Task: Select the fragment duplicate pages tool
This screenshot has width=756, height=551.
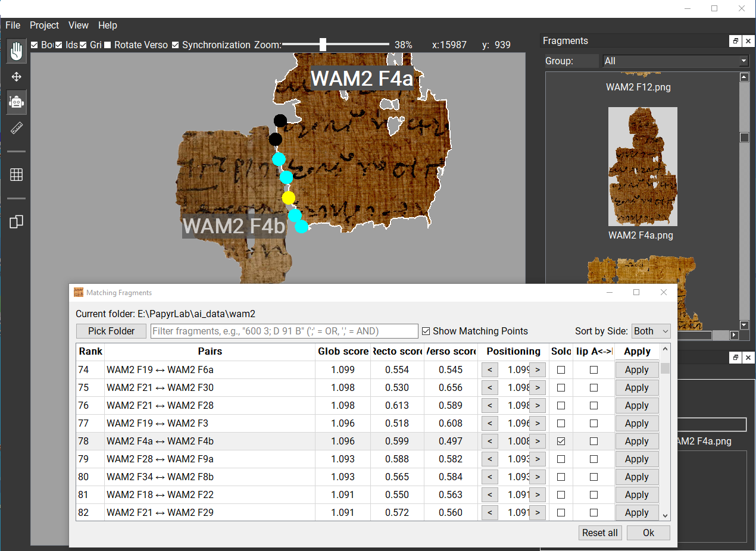Action: click(16, 221)
